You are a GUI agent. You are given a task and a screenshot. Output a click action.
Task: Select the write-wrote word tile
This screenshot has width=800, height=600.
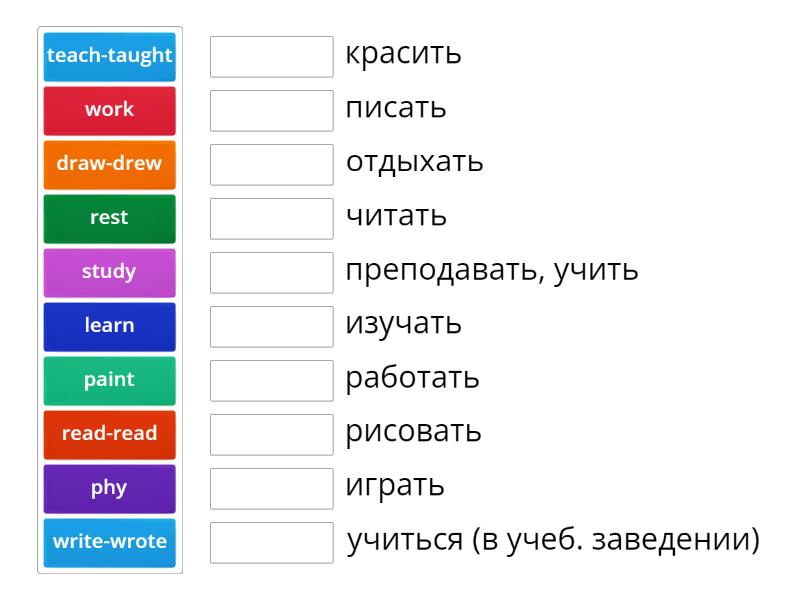point(110,543)
